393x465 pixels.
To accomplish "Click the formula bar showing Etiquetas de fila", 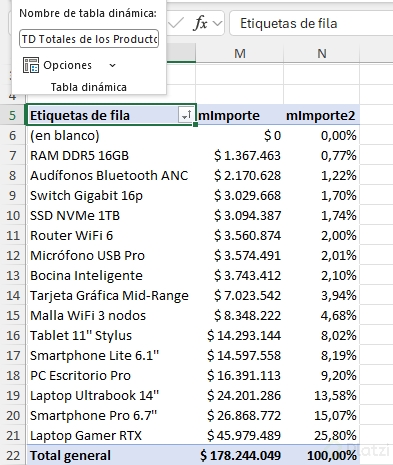I will 311,23.
